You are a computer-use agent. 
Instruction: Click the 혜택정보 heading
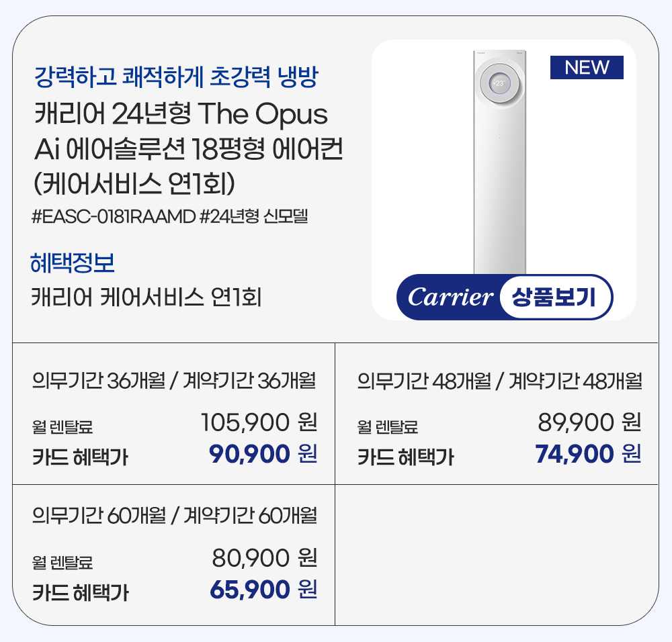click(73, 261)
